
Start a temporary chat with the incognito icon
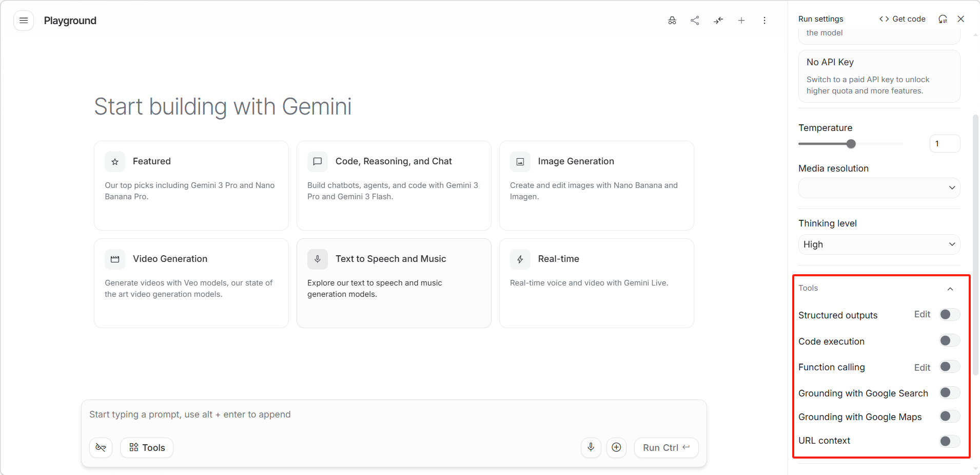(x=672, y=21)
